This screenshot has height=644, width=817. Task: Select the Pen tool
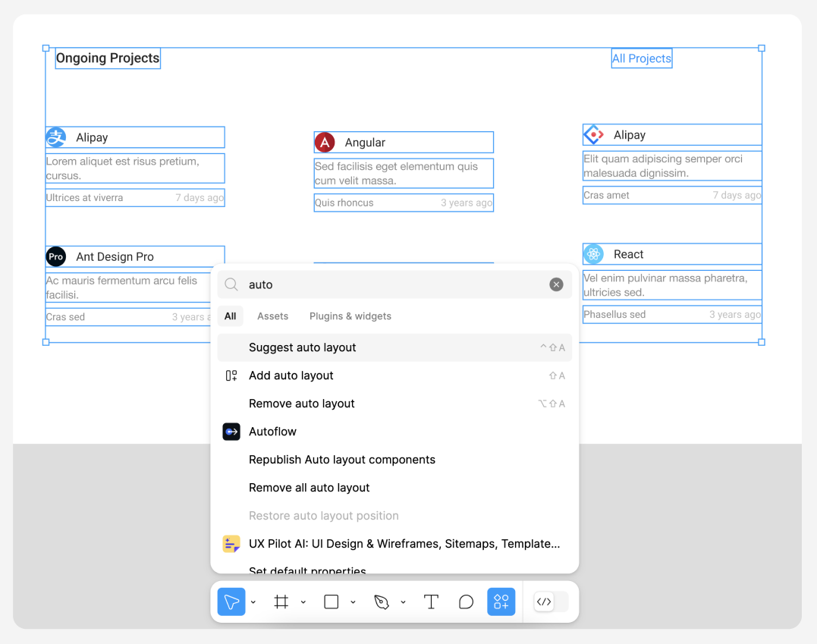coord(382,602)
